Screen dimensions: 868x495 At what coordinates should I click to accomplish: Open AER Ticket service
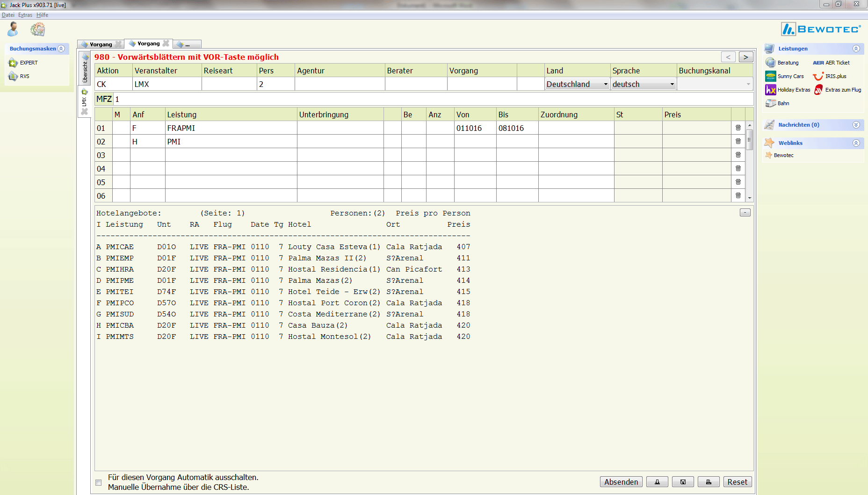pyautogui.click(x=832, y=63)
